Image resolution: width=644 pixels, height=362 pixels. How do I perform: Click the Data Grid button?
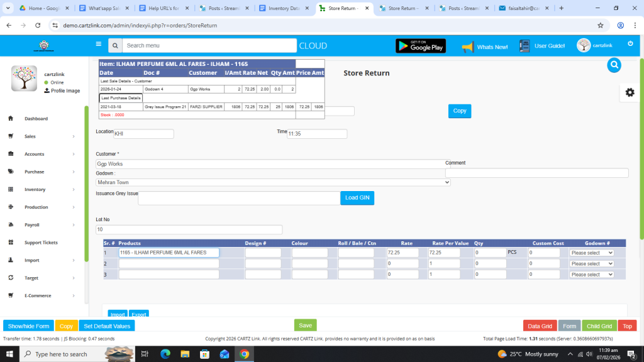coord(539,326)
